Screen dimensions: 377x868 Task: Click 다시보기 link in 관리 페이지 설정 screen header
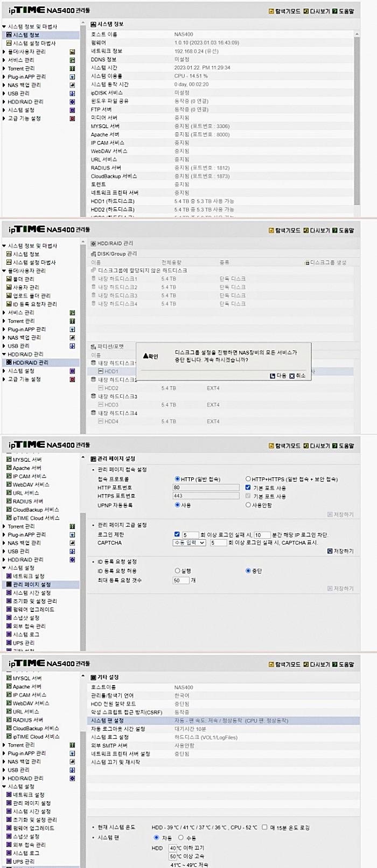316,446
